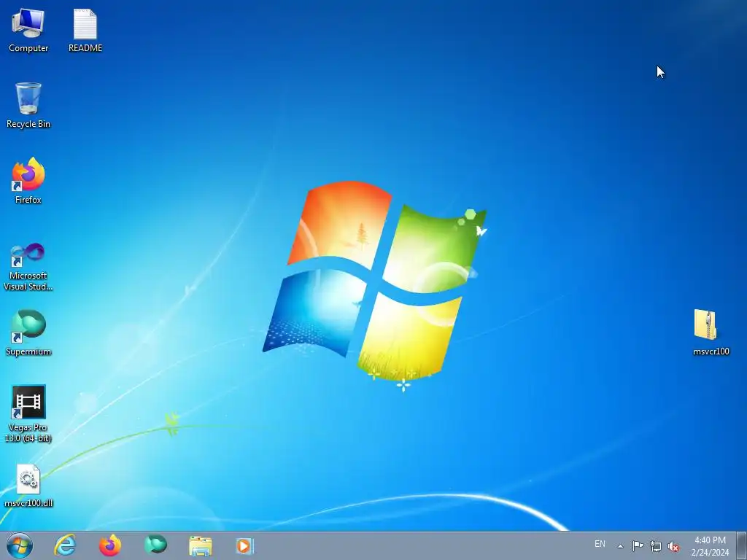Select the Firefox desktop shortcut
This screenshot has width=747, height=560.
tap(28, 181)
